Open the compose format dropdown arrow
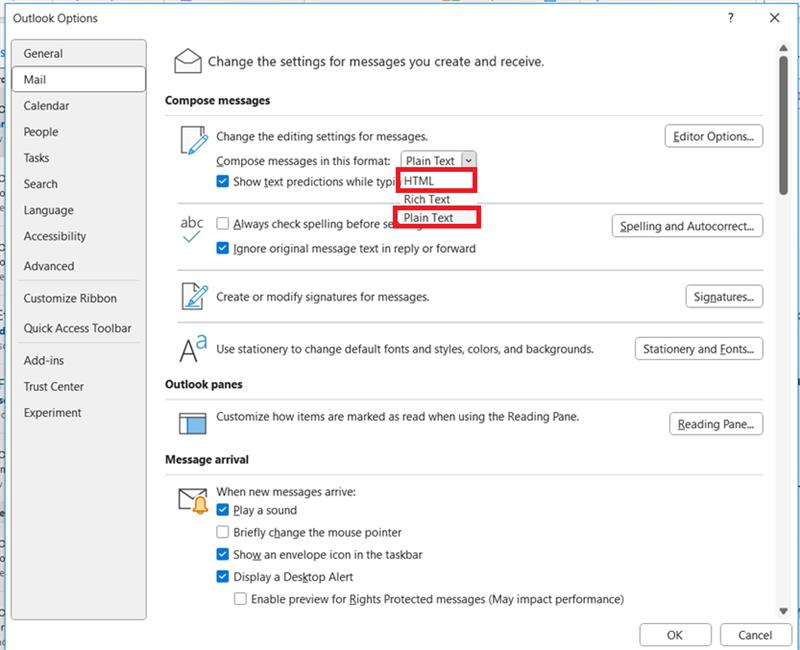The height and width of the screenshot is (650, 800). (468, 161)
